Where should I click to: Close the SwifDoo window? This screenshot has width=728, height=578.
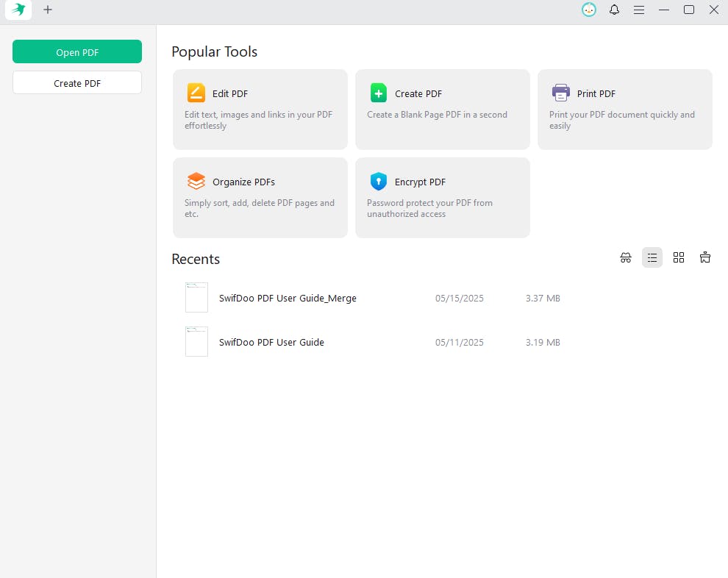point(714,10)
